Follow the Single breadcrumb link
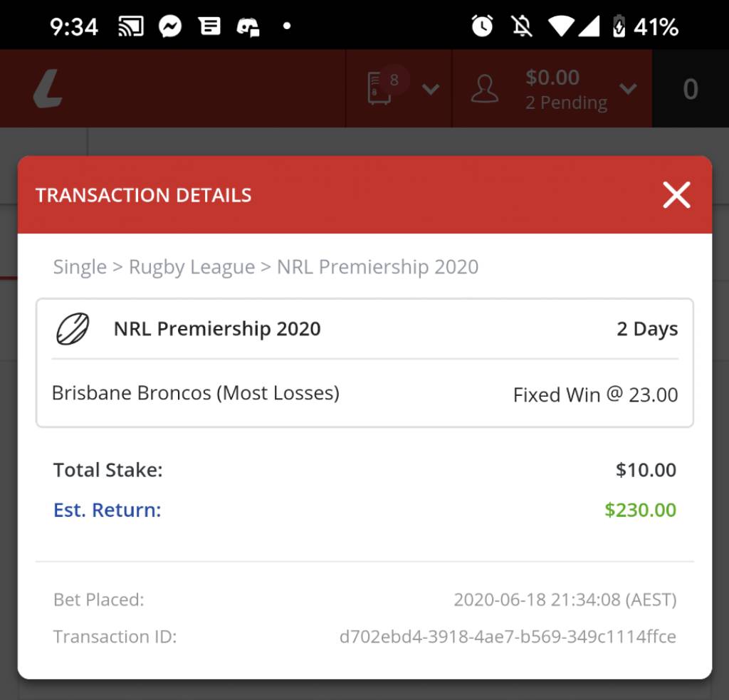Screen dimensions: 729x700 point(80,267)
